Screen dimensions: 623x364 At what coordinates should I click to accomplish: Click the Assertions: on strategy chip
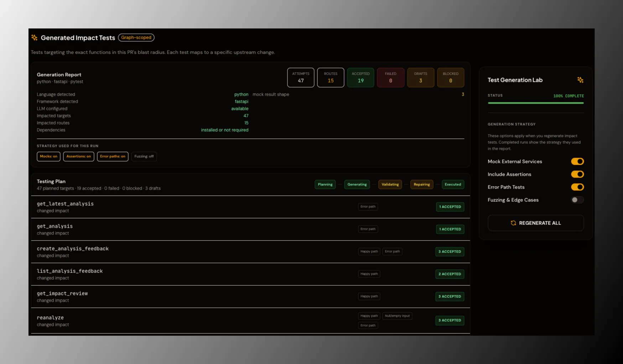[x=79, y=156]
